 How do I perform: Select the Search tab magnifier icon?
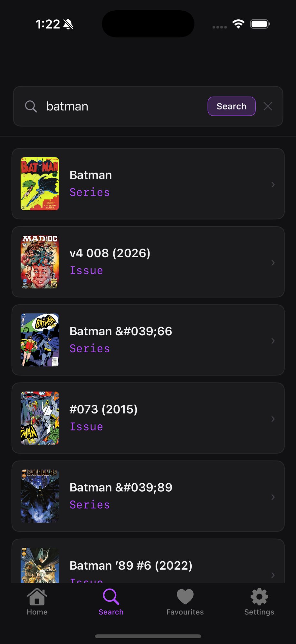(x=111, y=597)
